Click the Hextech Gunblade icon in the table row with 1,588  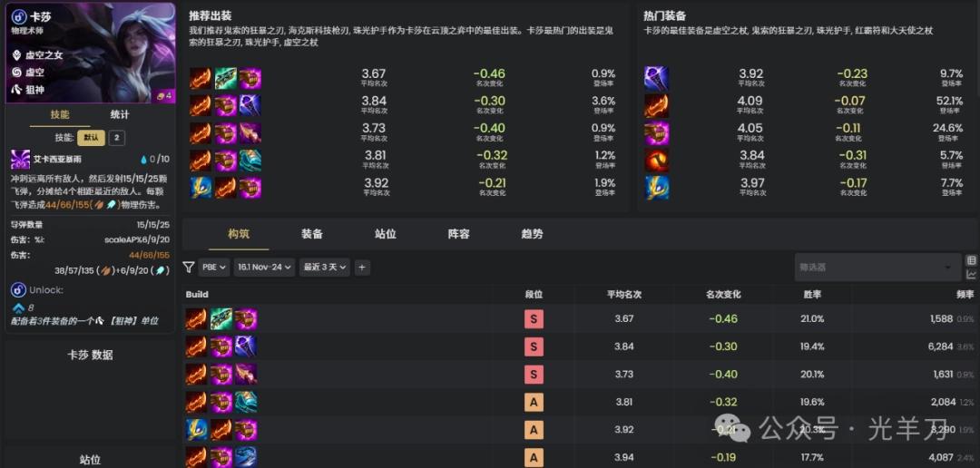tap(221, 318)
